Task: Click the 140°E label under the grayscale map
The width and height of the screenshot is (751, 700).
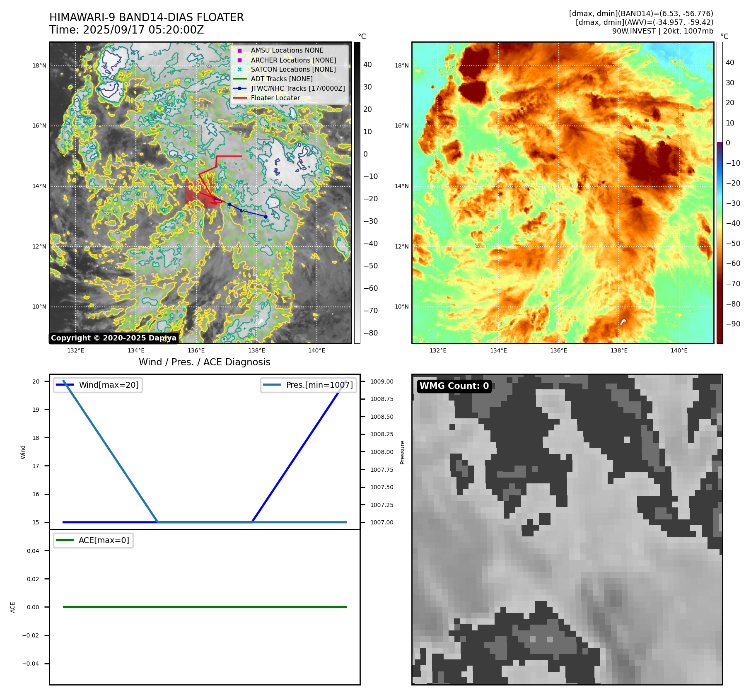Action: 316,350
